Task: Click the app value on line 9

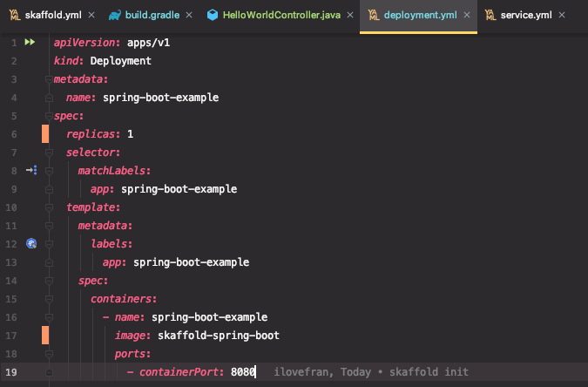Action: (179, 189)
